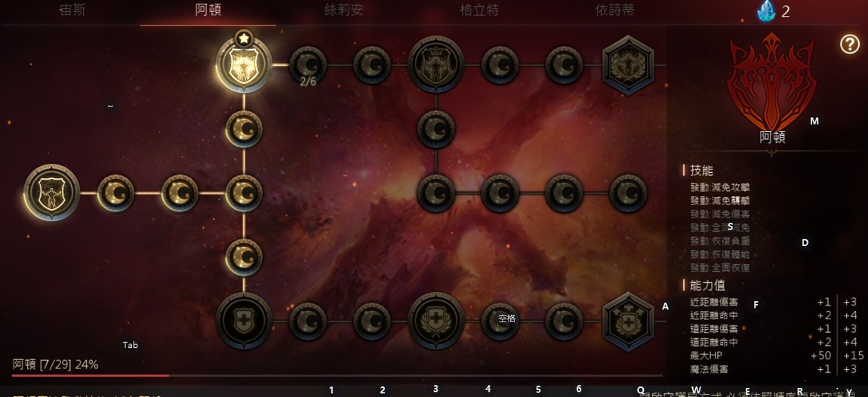Open the help question mark icon

850,44
